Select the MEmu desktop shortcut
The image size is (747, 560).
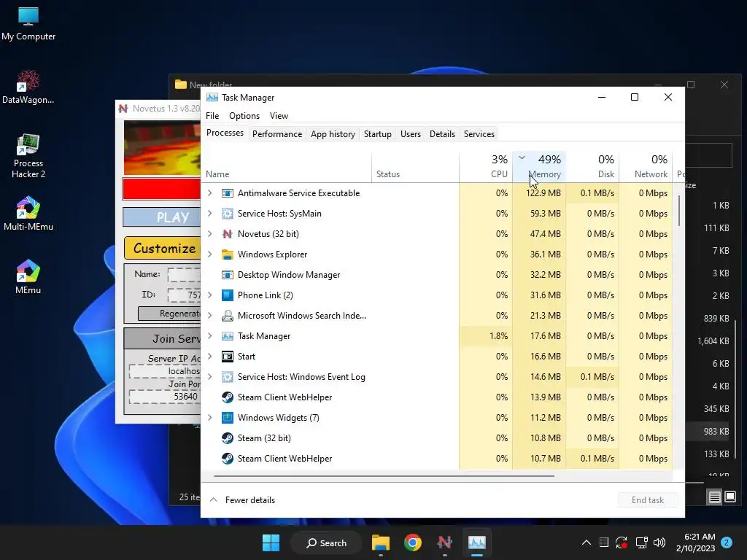pyautogui.click(x=28, y=276)
